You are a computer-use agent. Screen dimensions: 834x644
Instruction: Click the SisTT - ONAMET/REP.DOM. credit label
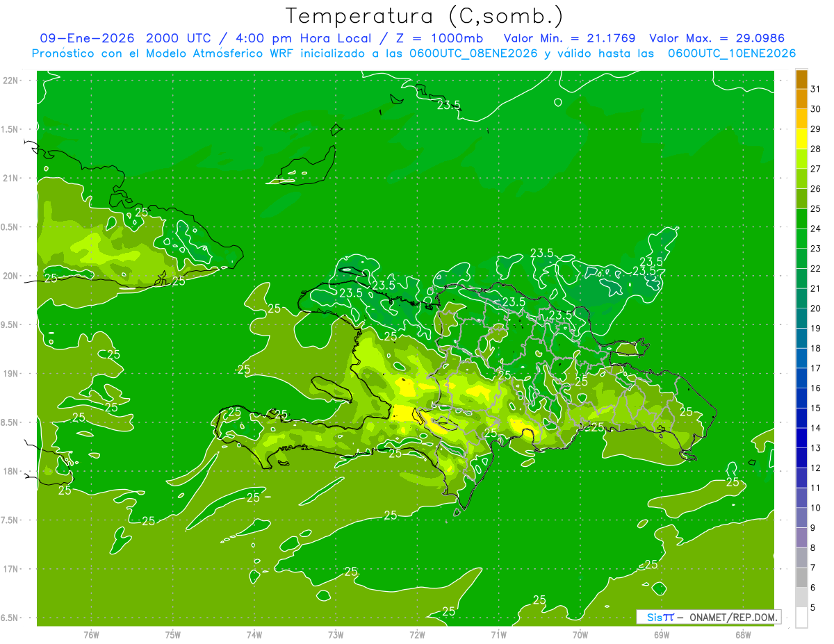click(708, 617)
